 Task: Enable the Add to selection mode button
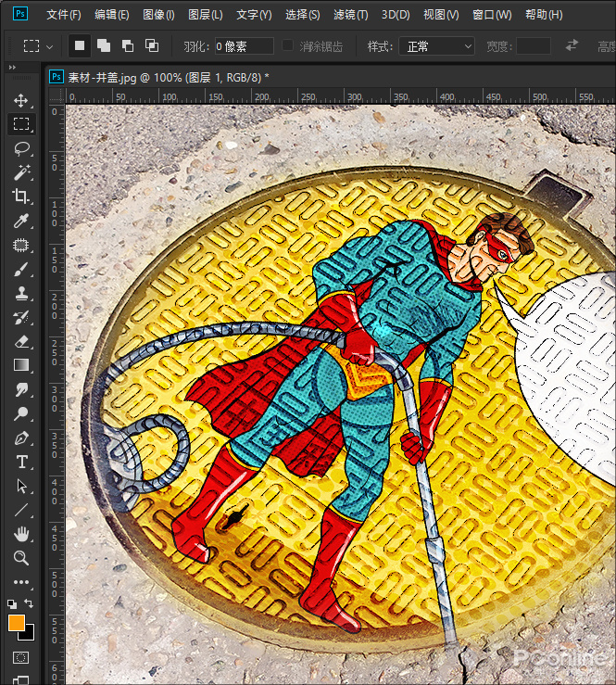(x=104, y=45)
